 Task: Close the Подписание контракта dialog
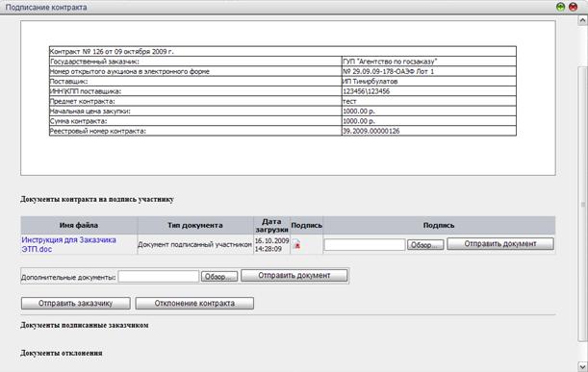point(573,7)
